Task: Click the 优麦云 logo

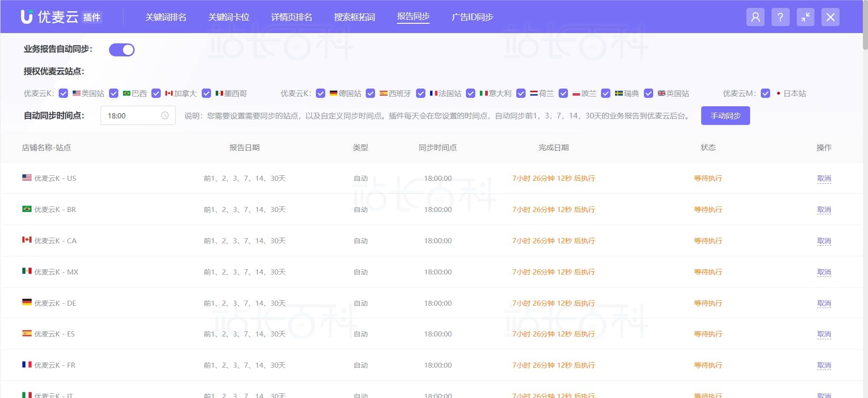Action: click(61, 17)
